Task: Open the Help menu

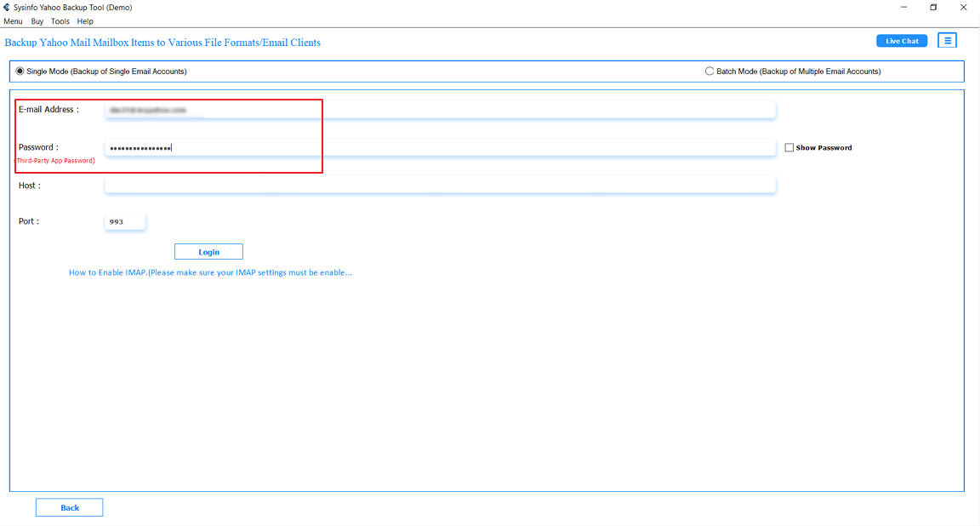Action: [85, 21]
